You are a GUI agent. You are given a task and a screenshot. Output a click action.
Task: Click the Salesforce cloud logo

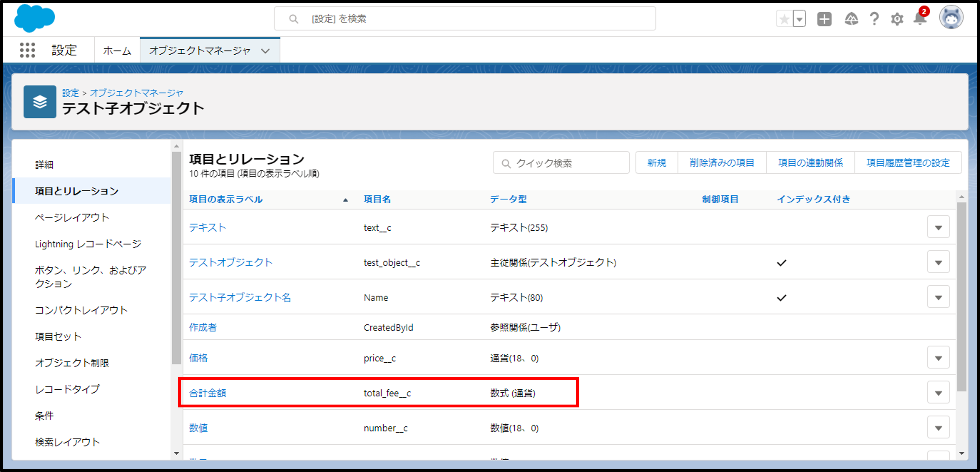point(35,18)
